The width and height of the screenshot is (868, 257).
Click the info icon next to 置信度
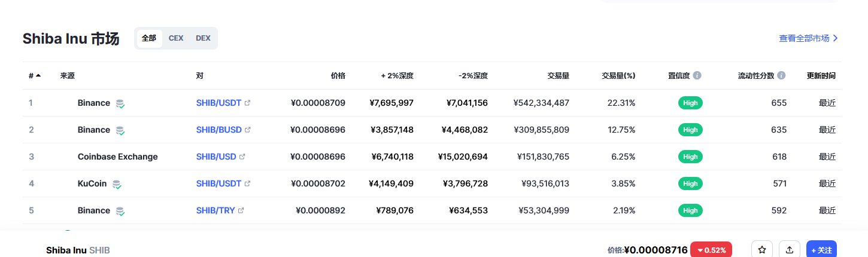(x=697, y=76)
